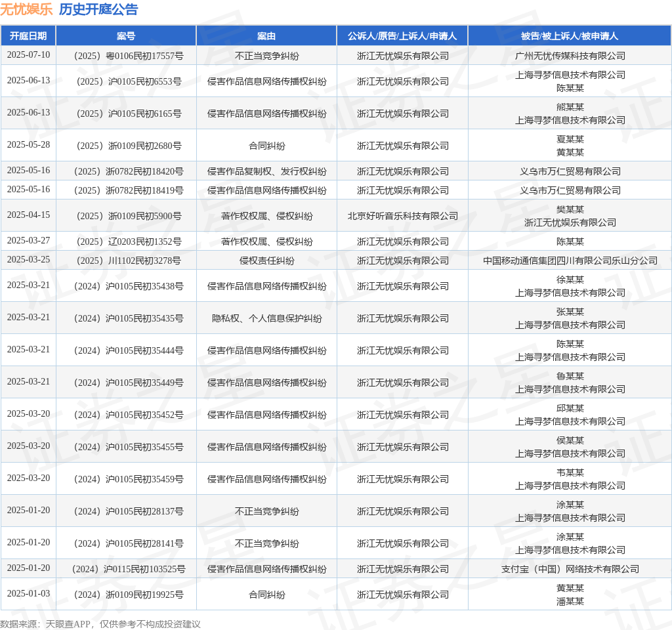Viewport: 672px width, 630px height.
Task: Select case number 沪0105民初28141号
Action: [x=129, y=543]
